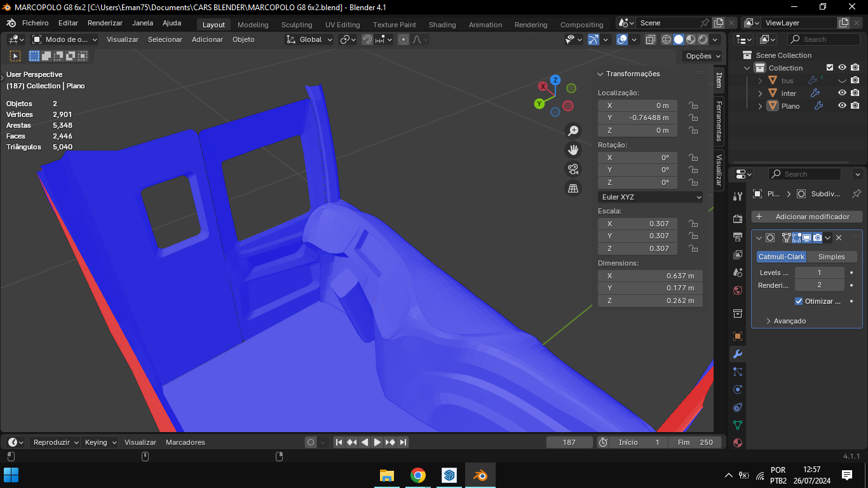Open the Renderizar menu
Image resolution: width=868 pixels, height=488 pixels.
[105, 23]
